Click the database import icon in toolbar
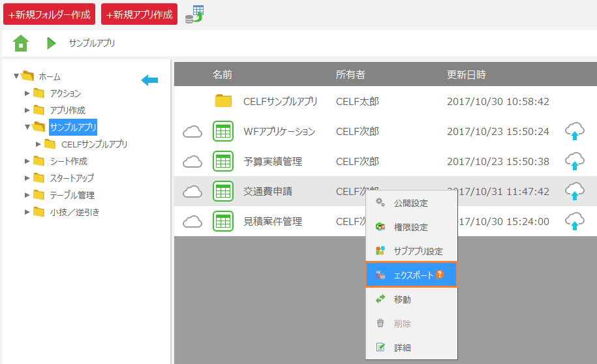Viewport: 597px width, 364px height. [x=194, y=14]
